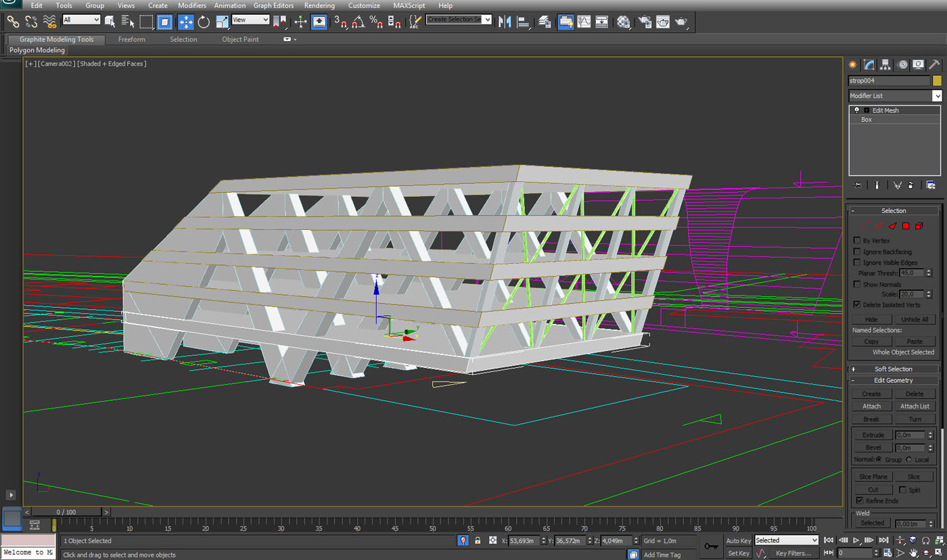The image size is (947, 560).
Task: Uncheck Delete Isolated Verts
Action: 857,305
